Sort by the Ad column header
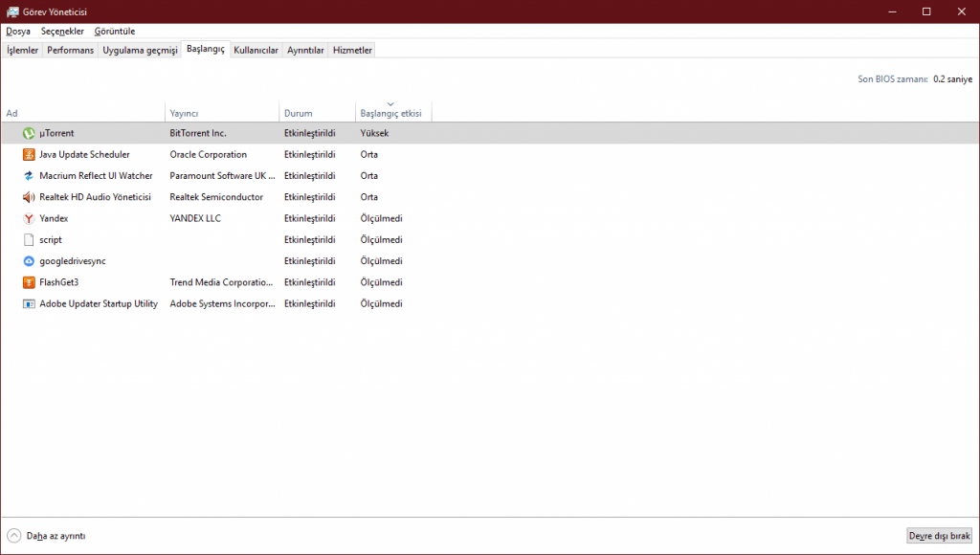Viewport: 980px width, 555px height. tap(83, 113)
